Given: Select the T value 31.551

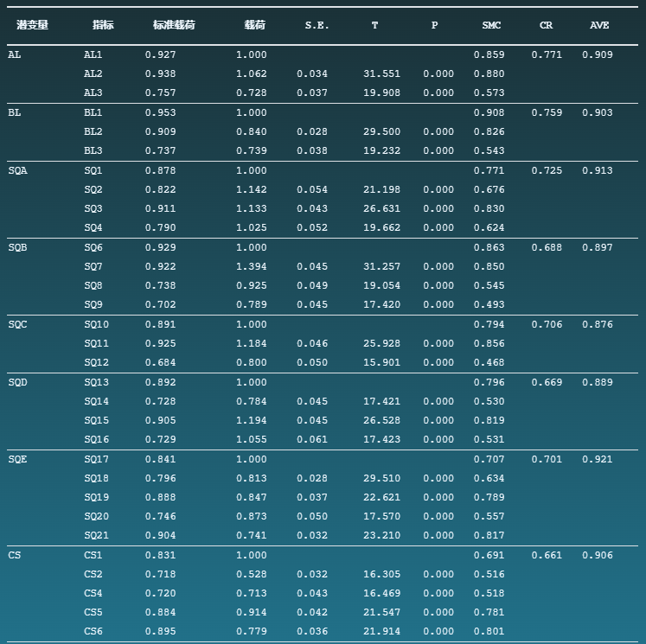Looking at the screenshot, I should point(381,73).
